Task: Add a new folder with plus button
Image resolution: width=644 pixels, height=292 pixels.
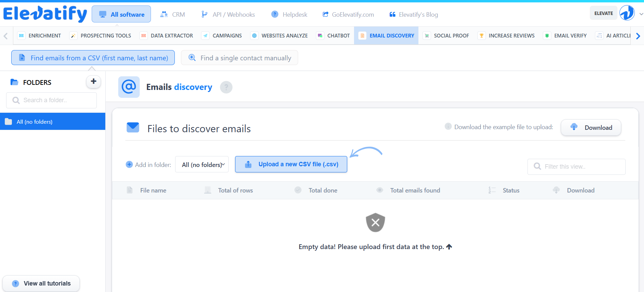Action: click(93, 82)
